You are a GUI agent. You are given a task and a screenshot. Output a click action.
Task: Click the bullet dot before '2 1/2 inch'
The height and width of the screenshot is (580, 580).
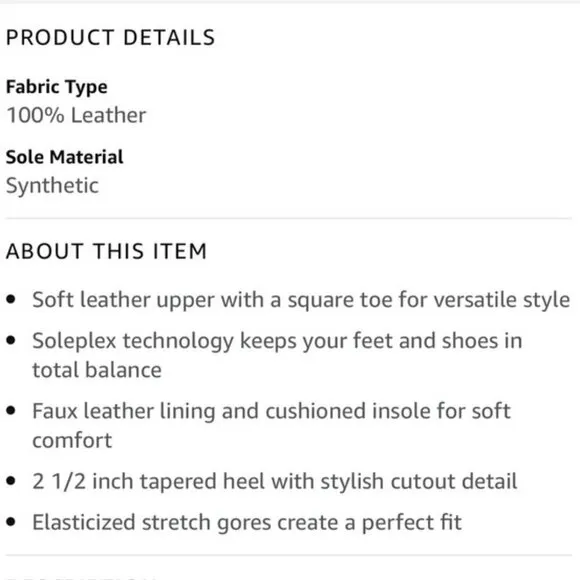(x=11, y=481)
